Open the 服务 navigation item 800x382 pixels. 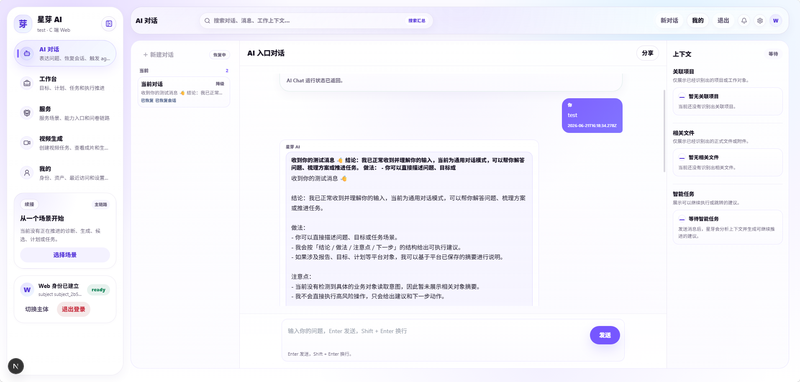[65, 113]
